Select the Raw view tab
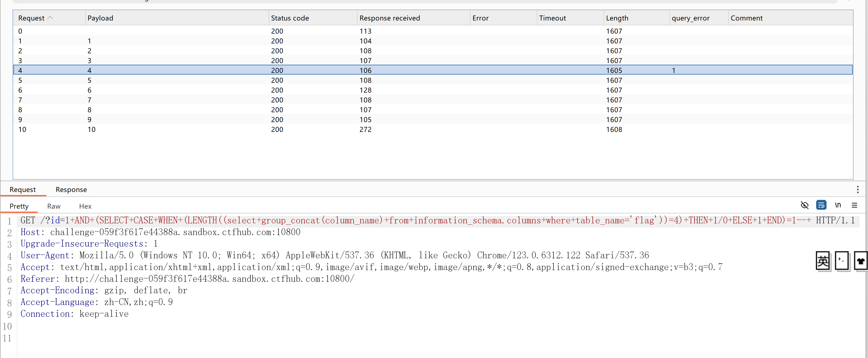The width and height of the screenshot is (868, 358). pos(53,206)
